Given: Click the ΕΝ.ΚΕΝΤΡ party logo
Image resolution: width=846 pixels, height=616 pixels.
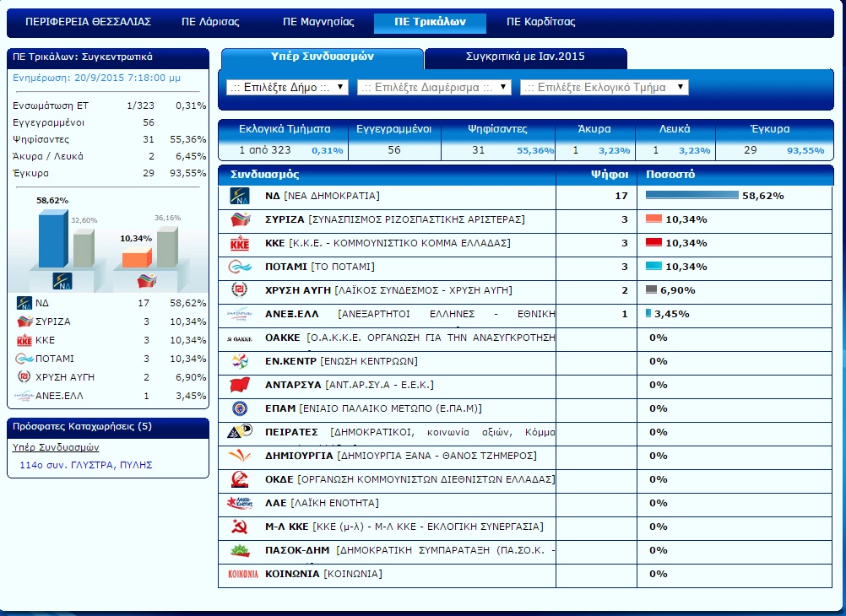Looking at the screenshot, I should (x=240, y=361).
